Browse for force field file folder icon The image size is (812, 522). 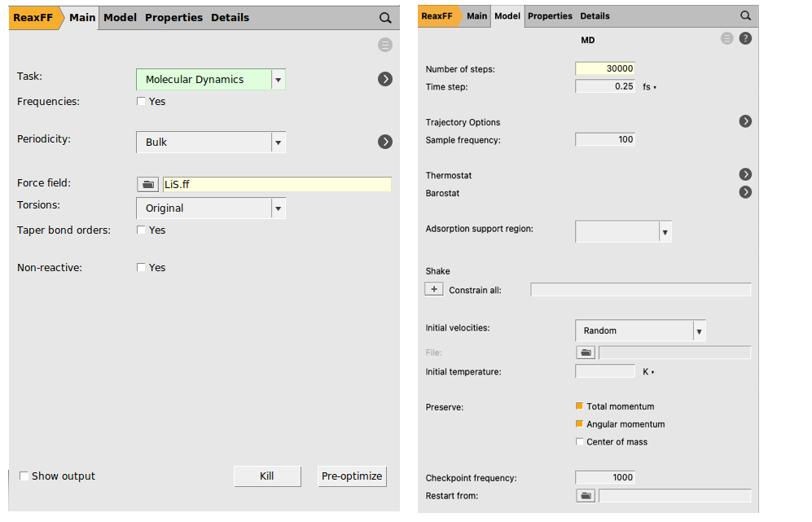(147, 185)
